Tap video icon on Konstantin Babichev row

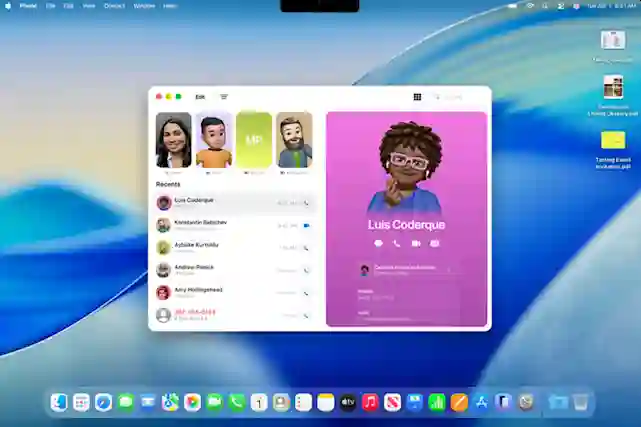307,226
